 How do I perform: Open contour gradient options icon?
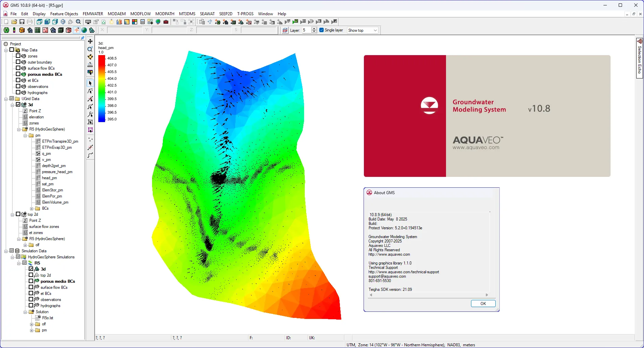point(127,22)
